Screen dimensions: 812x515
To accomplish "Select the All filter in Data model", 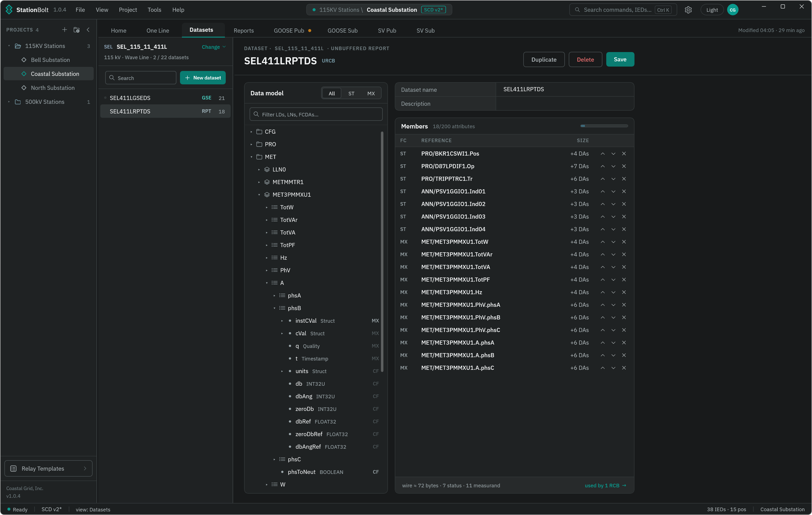I will pyautogui.click(x=331, y=93).
